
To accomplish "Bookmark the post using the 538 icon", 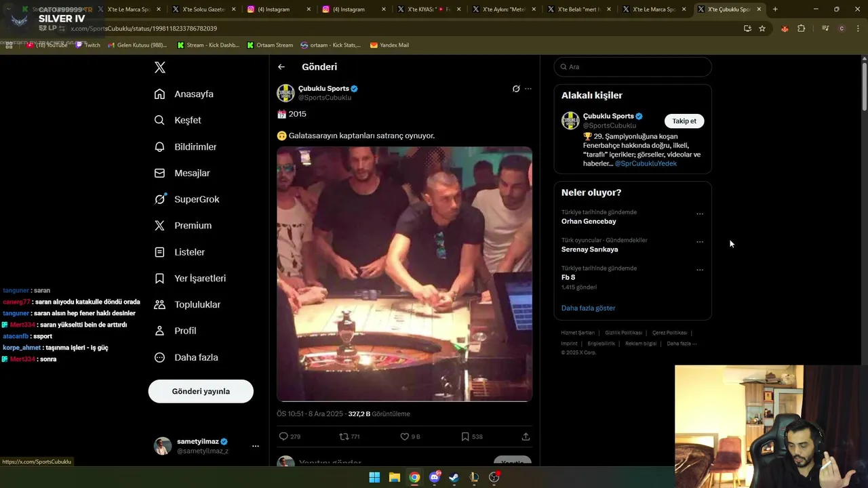I will click(471, 436).
